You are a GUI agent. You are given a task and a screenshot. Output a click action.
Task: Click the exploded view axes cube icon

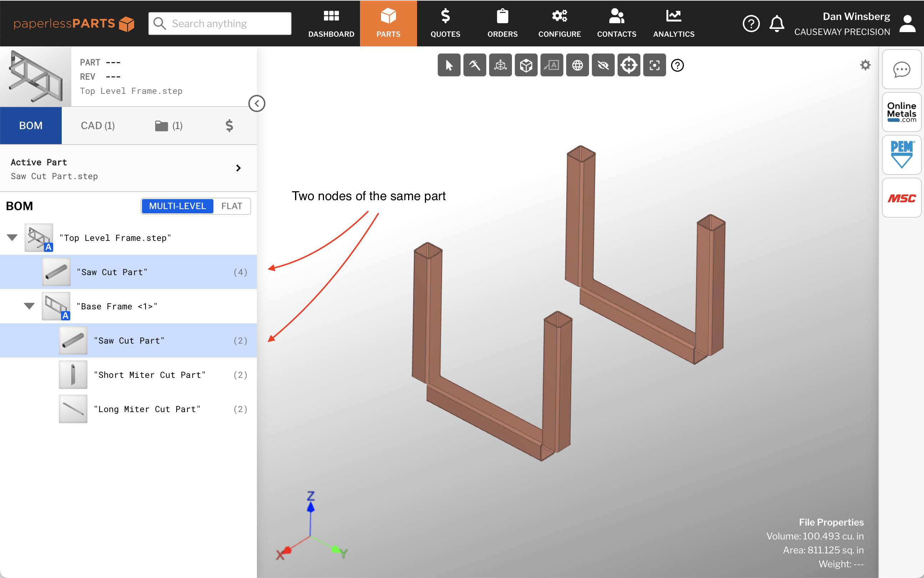pos(500,65)
